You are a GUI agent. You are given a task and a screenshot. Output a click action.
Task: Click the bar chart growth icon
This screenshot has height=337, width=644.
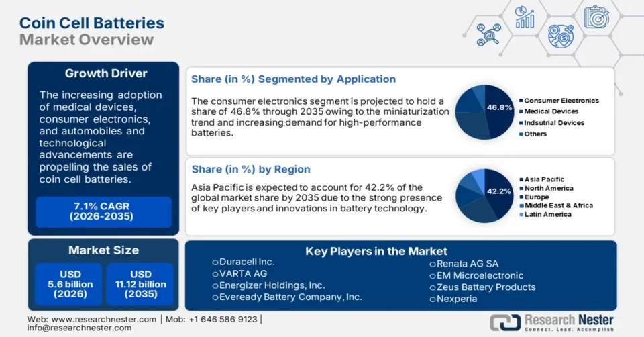[525, 18]
